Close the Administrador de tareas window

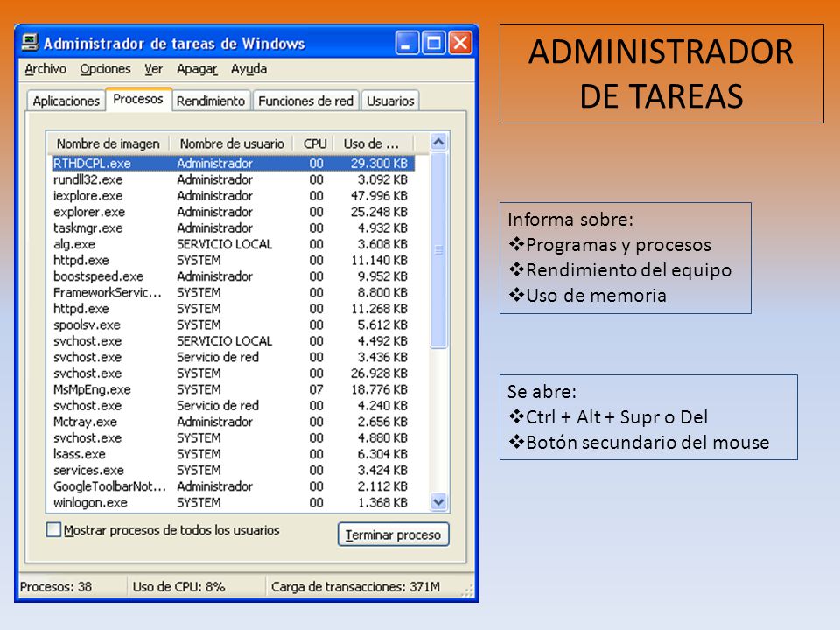coord(459,44)
